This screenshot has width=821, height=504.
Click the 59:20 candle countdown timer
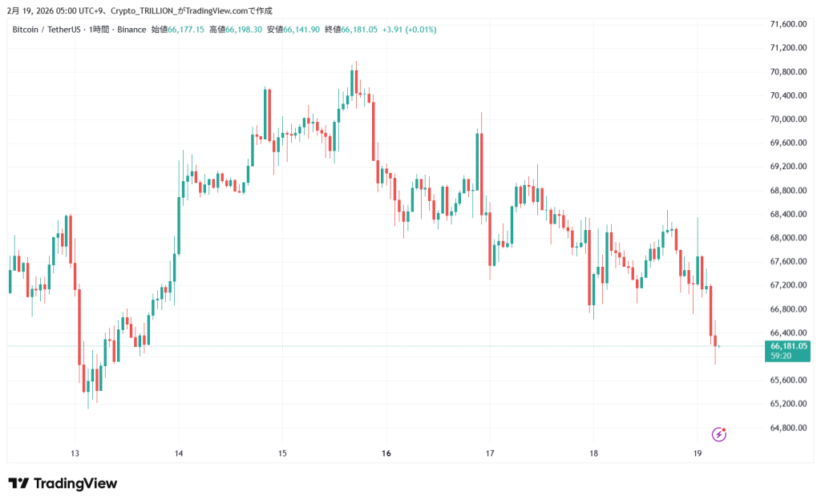click(780, 356)
